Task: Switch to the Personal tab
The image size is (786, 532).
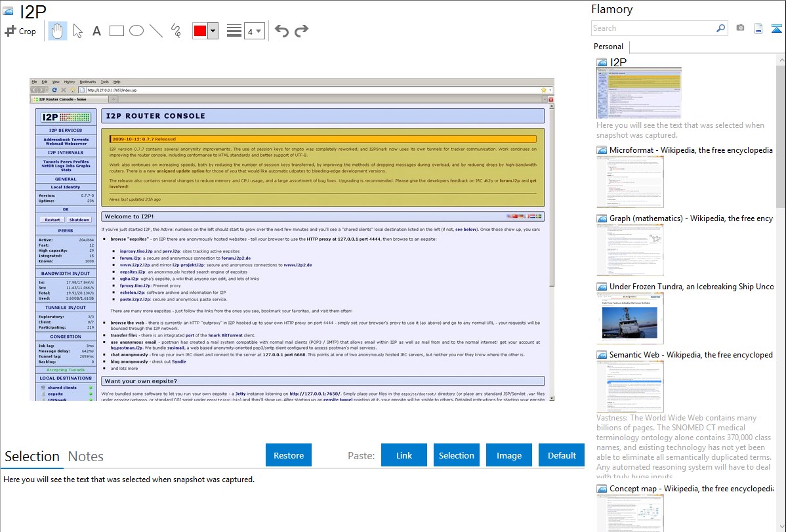Action: [609, 47]
